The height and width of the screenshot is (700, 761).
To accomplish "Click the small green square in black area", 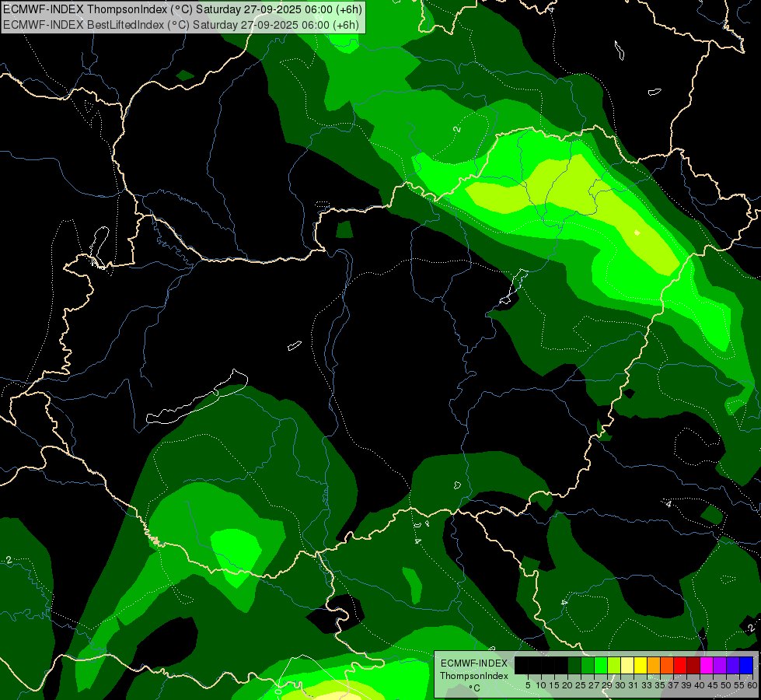I will (x=344, y=229).
